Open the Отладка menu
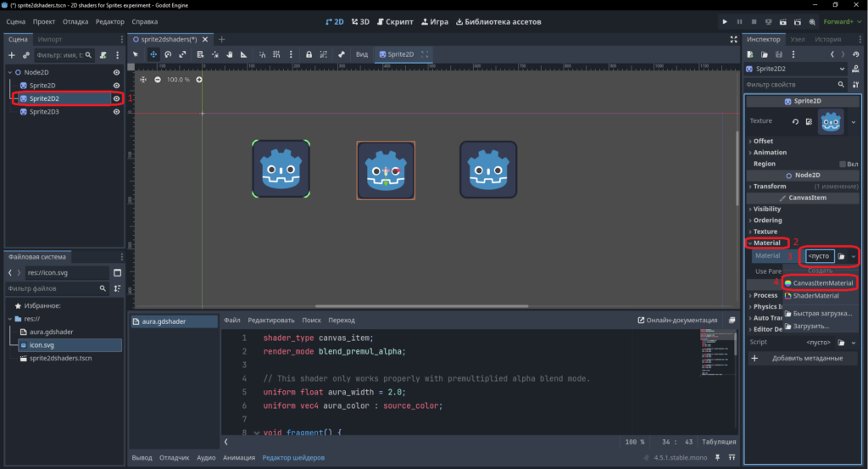 tap(75, 21)
